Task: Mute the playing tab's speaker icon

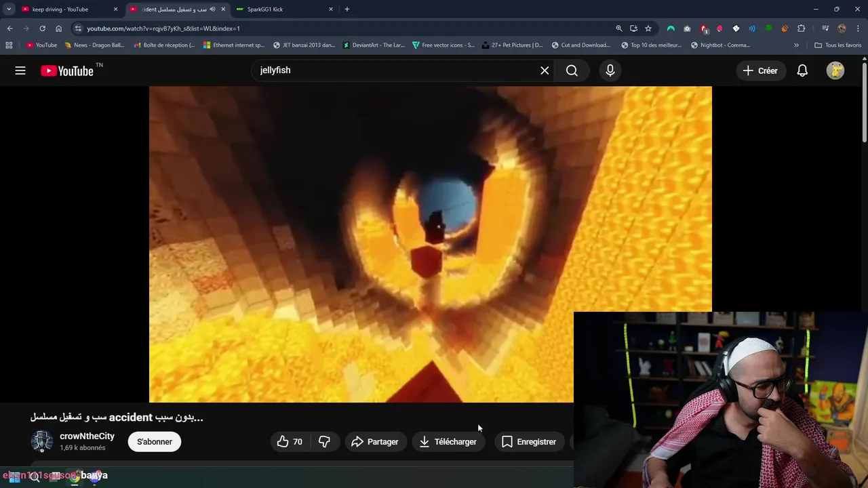Action: point(212,9)
